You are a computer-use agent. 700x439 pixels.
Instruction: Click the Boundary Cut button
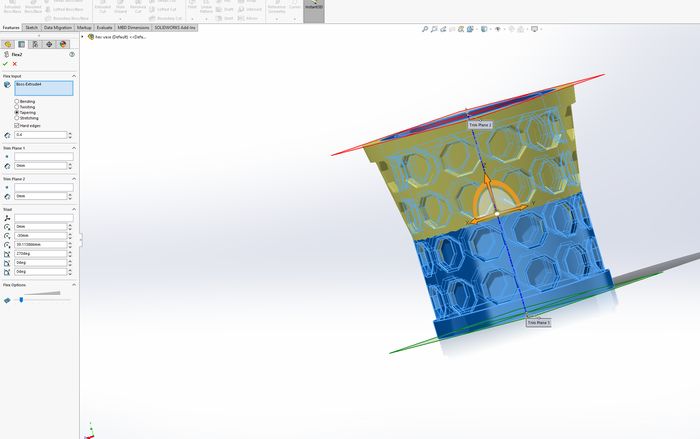click(166, 18)
